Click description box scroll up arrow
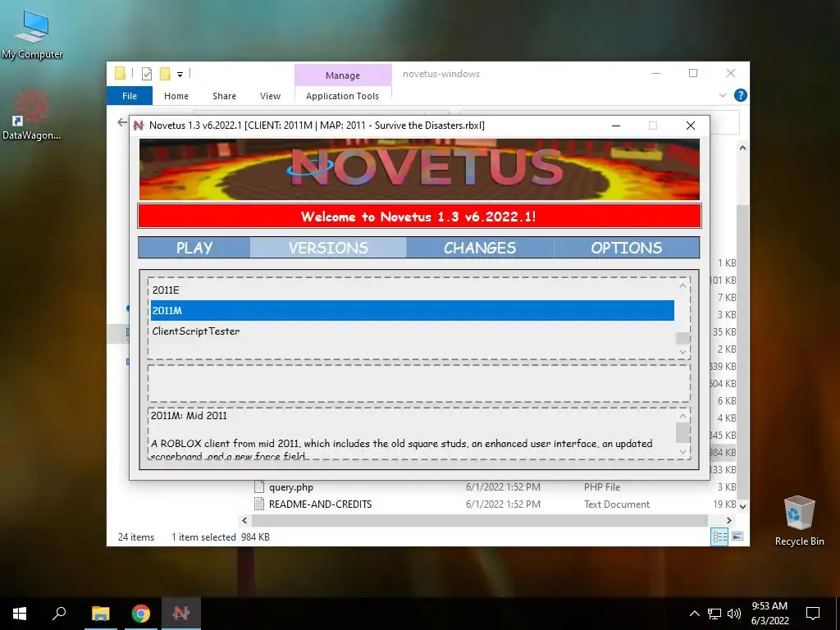840x630 pixels. pos(682,416)
